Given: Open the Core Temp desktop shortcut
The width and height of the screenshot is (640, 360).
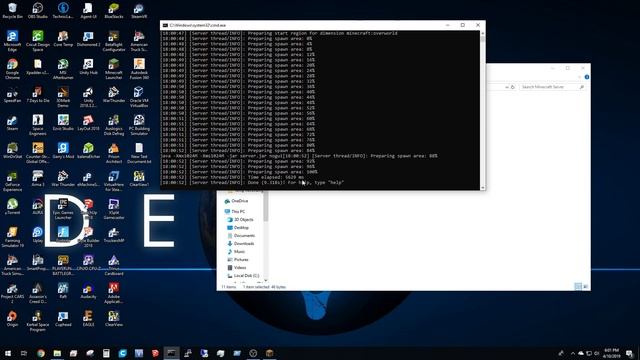Looking at the screenshot, I should (x=63, y=39).
